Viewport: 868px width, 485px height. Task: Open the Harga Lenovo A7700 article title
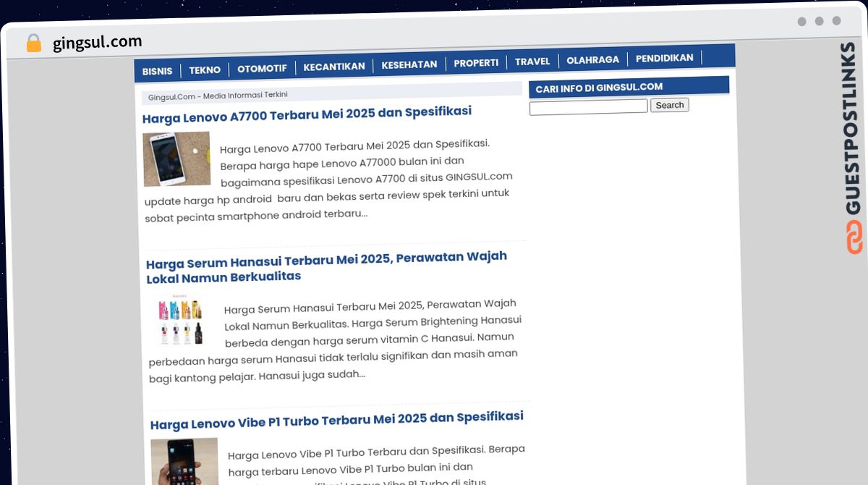coord(307,114)
